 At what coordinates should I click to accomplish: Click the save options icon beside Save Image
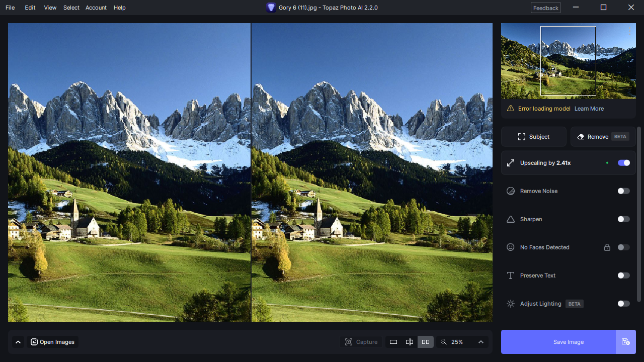coord(625,342)
